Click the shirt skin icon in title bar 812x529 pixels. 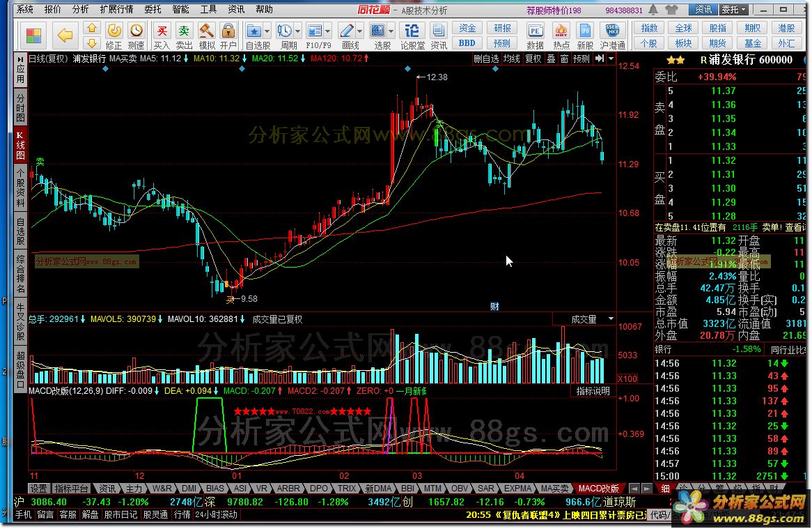pos(671,9)
